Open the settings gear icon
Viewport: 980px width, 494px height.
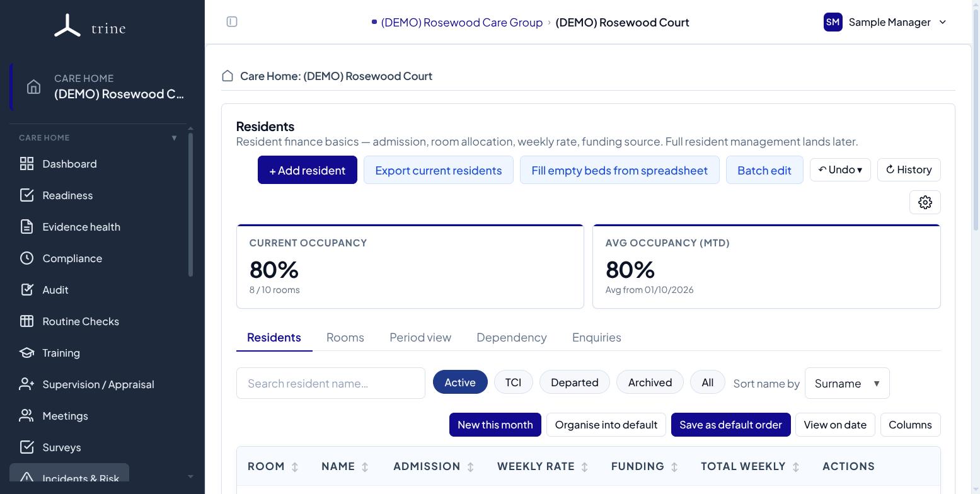(925, 202)
